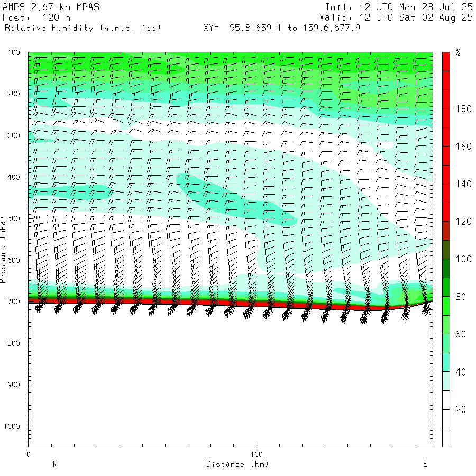Click the olive colorbar swatch just above 100

[446, 250]
